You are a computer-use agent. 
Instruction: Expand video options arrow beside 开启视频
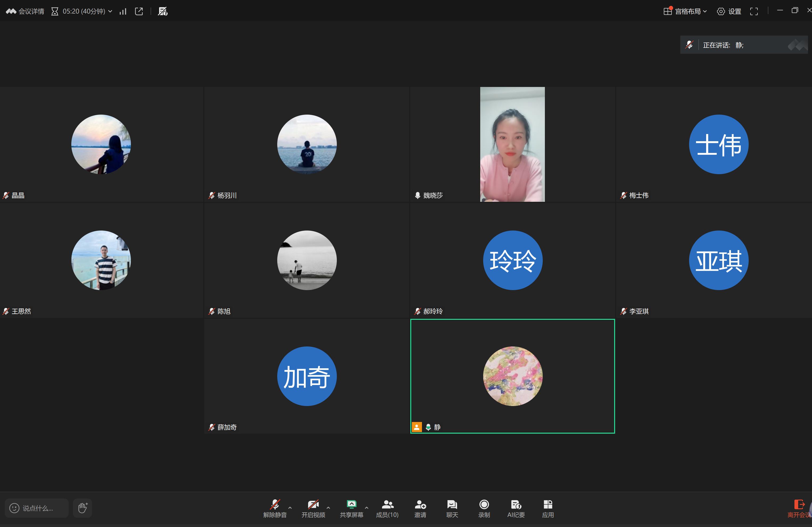(328, 508)
